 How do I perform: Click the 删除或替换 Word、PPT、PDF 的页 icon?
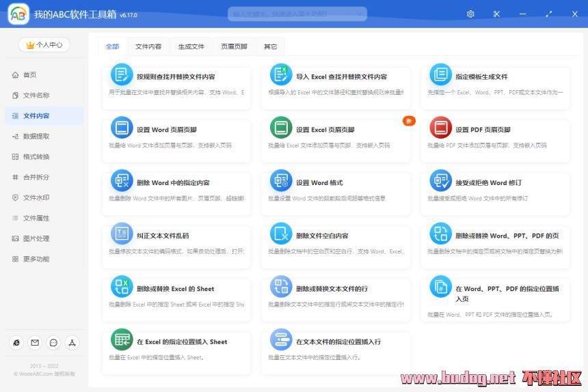440,234
